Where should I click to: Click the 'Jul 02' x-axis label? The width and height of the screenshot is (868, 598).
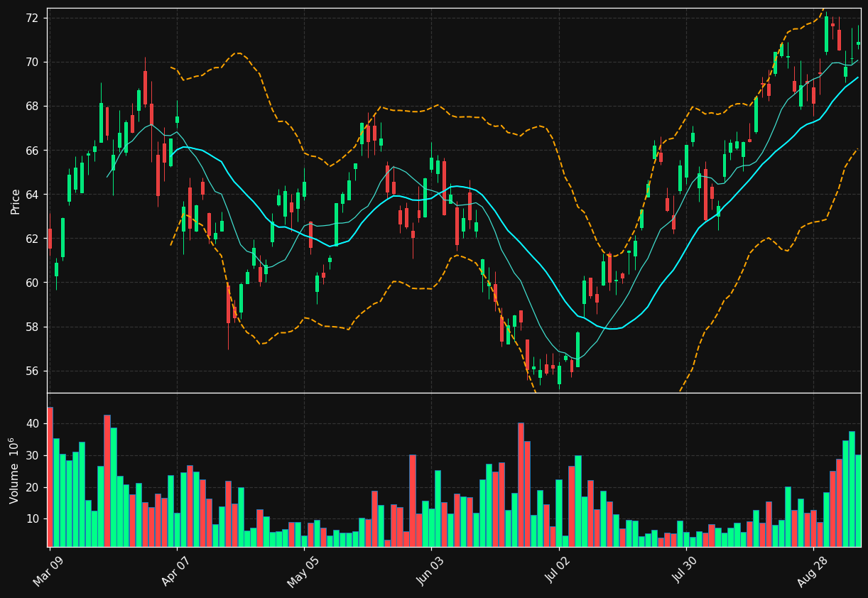tap(556, 570)
